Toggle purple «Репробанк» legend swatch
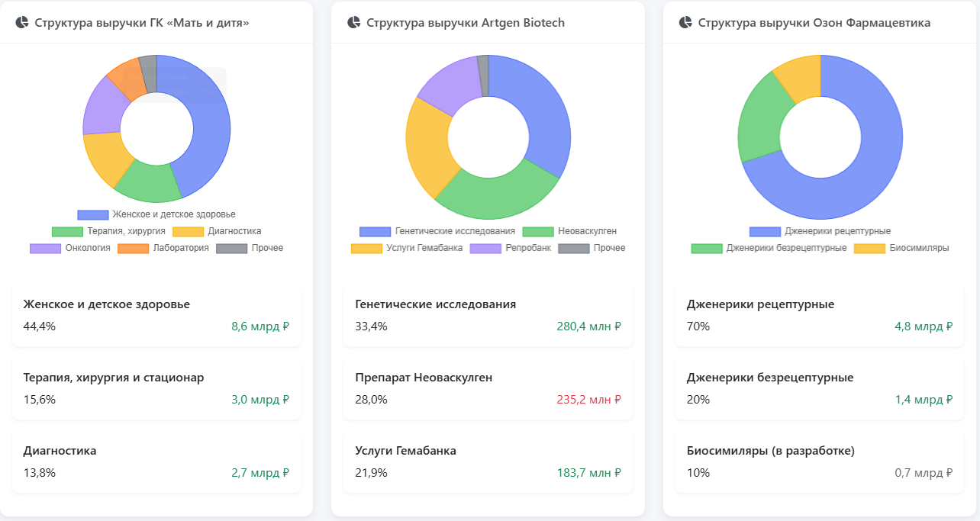 click(485, 248)
